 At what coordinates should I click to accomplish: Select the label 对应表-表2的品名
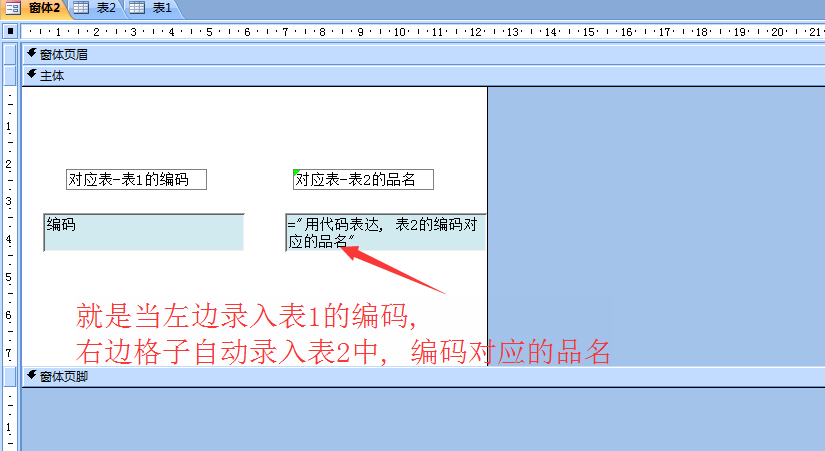coord(363,179)
